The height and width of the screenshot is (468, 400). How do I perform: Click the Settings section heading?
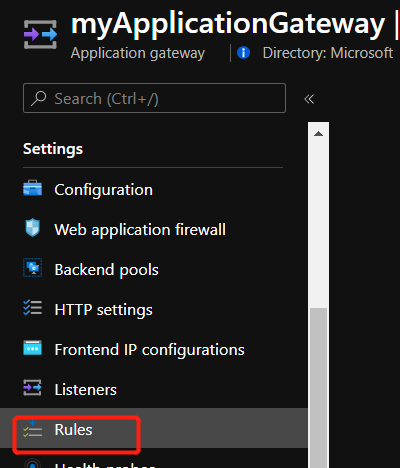coord(53,149)
